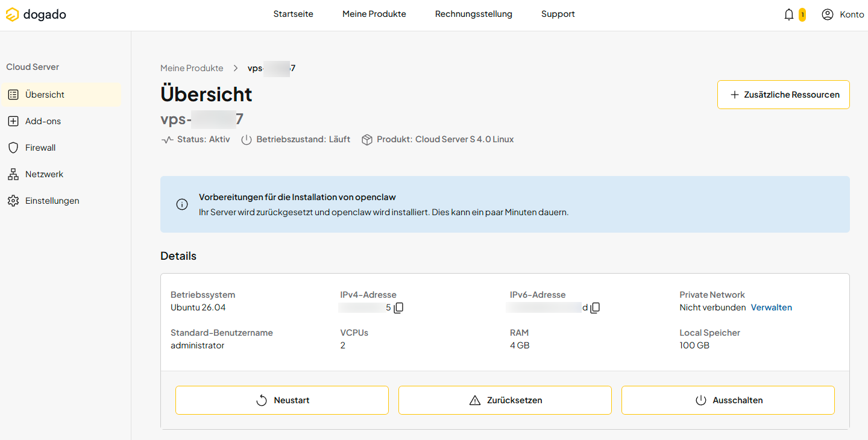
Task: Go to Add-ons in sidebar
Action: click(61, 121)
